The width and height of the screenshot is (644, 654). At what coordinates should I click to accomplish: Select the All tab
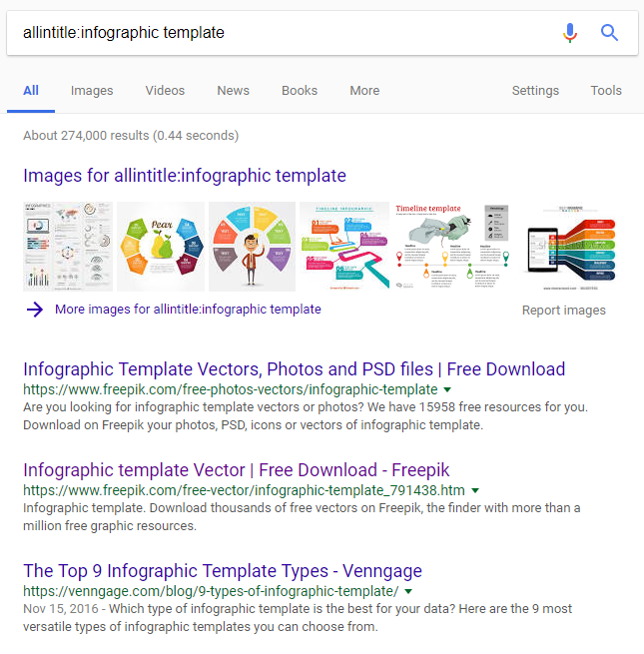31,91
